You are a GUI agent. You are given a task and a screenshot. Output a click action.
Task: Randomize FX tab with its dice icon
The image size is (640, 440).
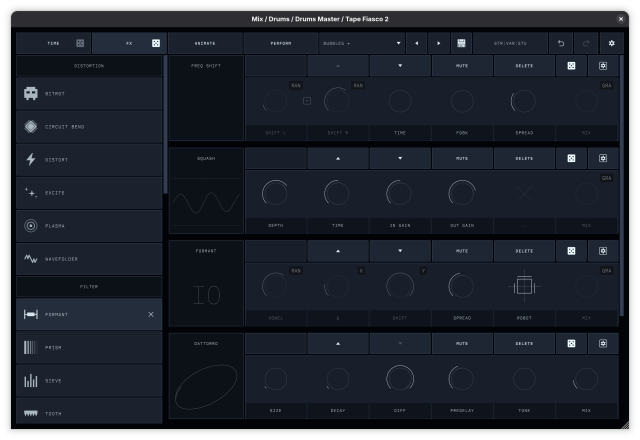[156, 43]
